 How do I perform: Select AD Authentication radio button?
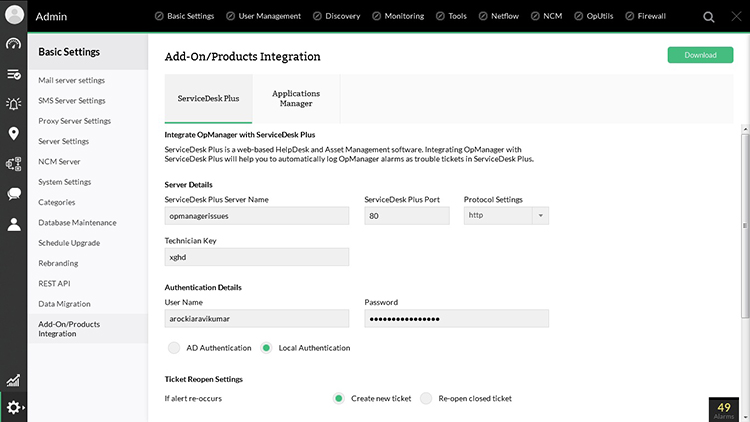[175, 348]
